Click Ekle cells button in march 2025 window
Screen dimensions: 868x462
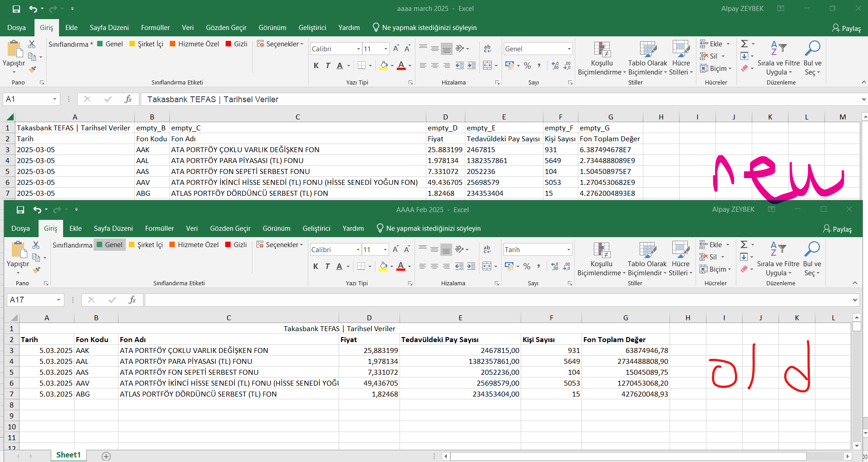tap(715, 44)
